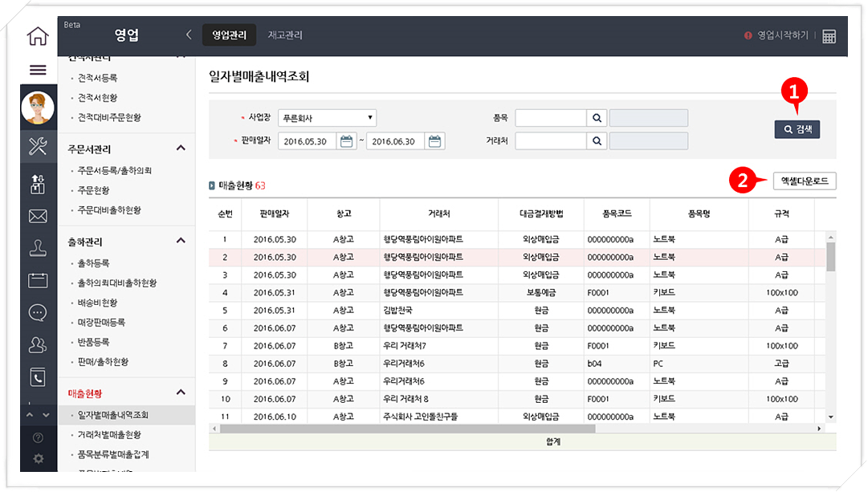Open 출하등록 menu item

click(x=94, y=263)
